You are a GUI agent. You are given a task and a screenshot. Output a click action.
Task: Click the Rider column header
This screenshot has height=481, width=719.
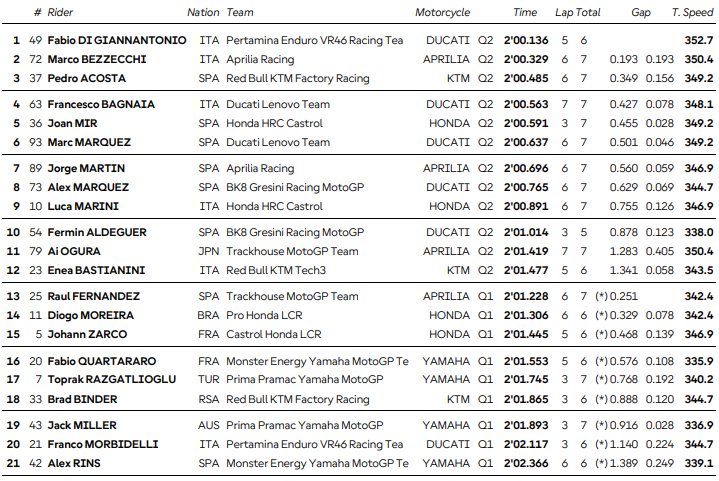pyautogui.click(x=62, y=13)
